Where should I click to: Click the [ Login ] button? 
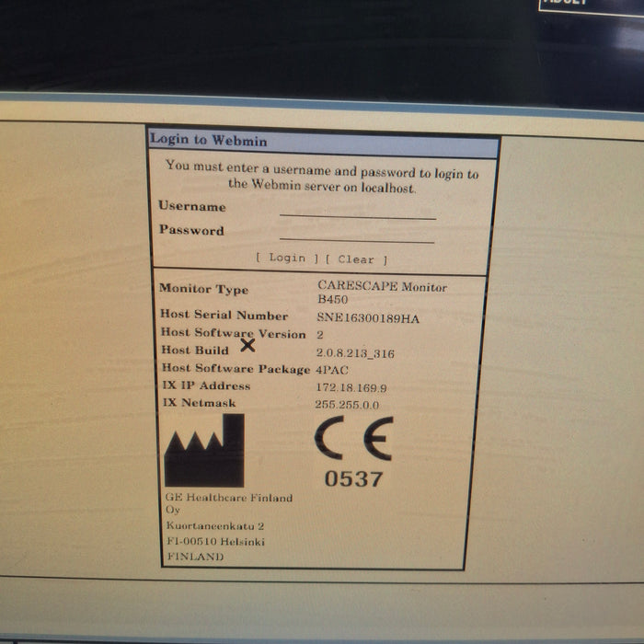point(287,258)
